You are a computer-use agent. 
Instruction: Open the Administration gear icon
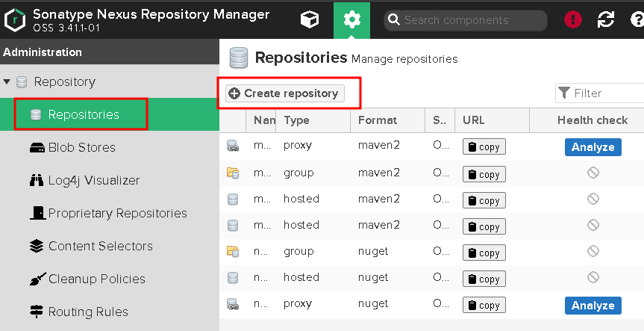pyautogui.click(x=351, y=19)
